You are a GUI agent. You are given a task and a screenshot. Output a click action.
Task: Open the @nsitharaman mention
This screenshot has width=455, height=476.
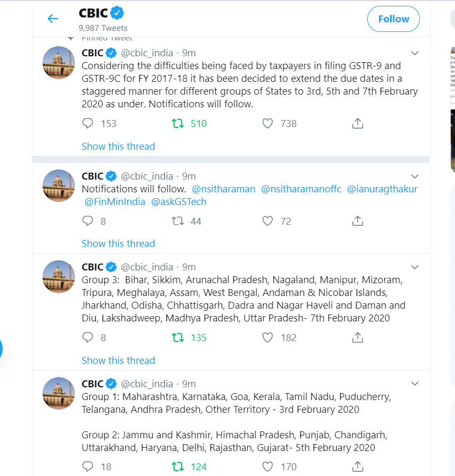[224, 189]
